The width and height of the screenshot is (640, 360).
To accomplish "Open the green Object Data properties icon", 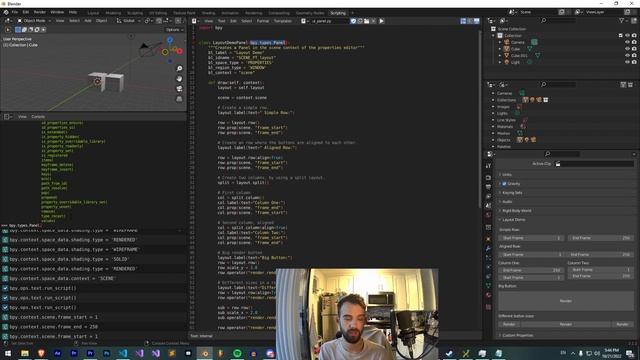I will point(488,285).
